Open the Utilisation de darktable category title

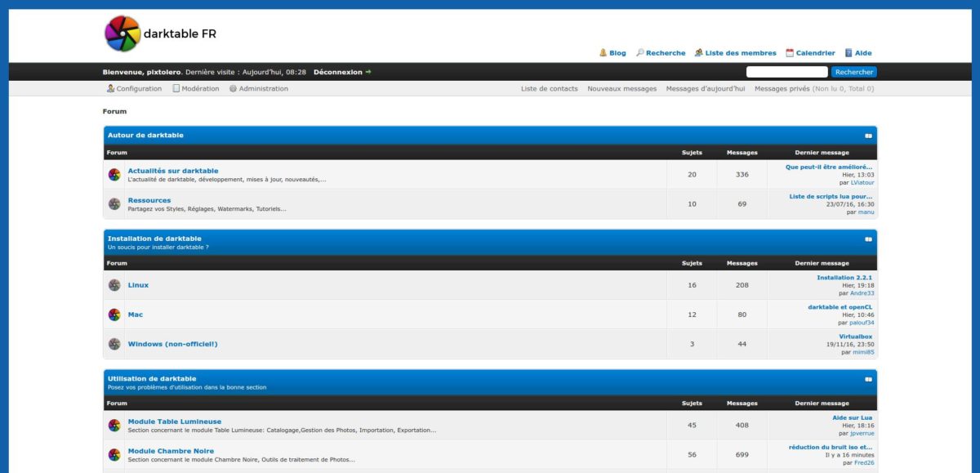(x=152, y=378)
